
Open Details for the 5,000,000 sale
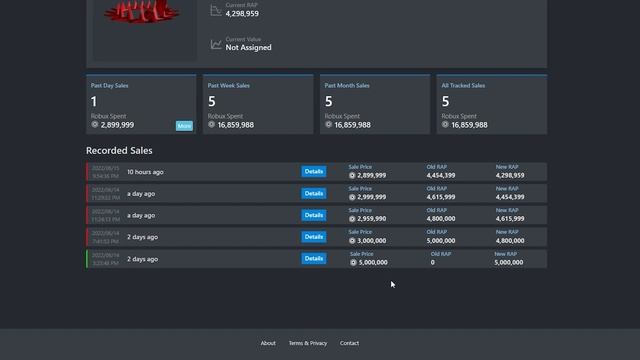click(x=313, y=258)
